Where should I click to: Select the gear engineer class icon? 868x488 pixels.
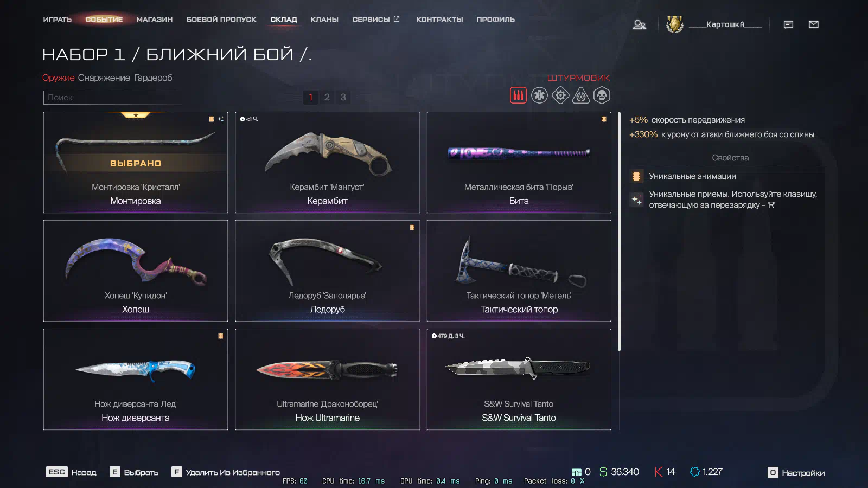coord(560,95)
